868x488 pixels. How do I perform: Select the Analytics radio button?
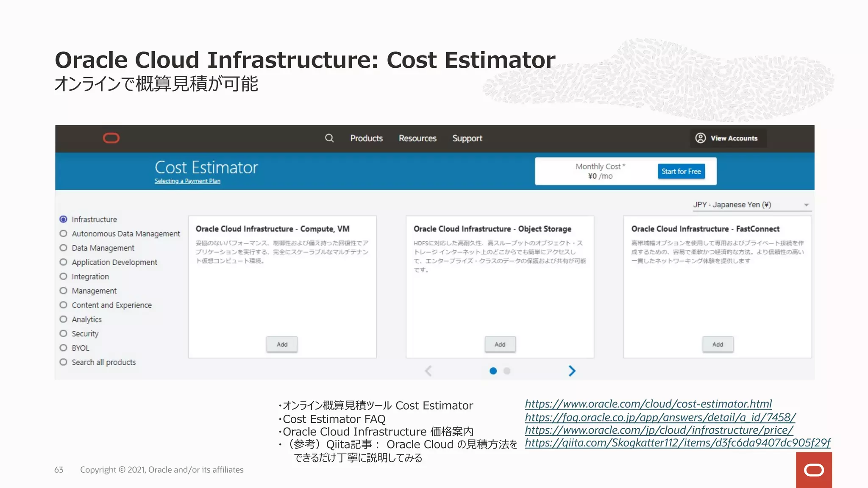click(x=64, y=319)
